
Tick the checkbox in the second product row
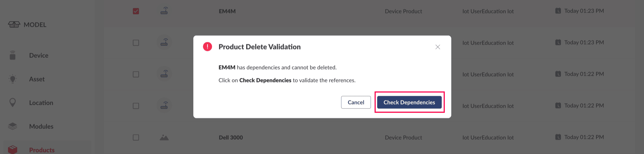point(136,43)
